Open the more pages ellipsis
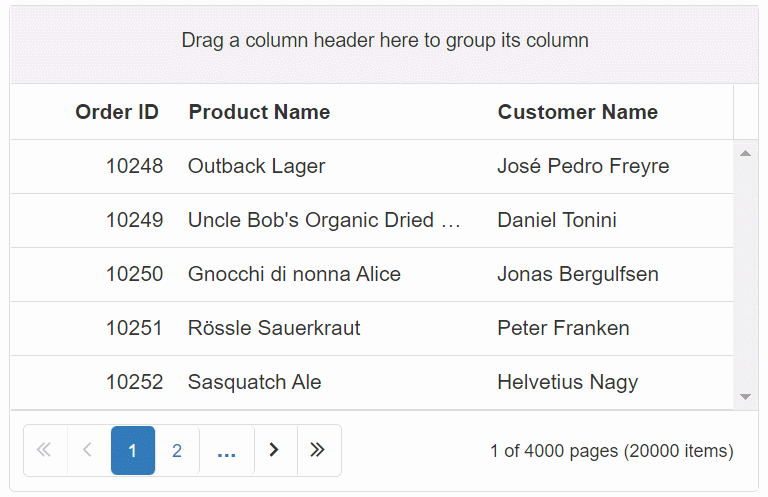Viewport: 768px width, 497px height. (227, 450)
